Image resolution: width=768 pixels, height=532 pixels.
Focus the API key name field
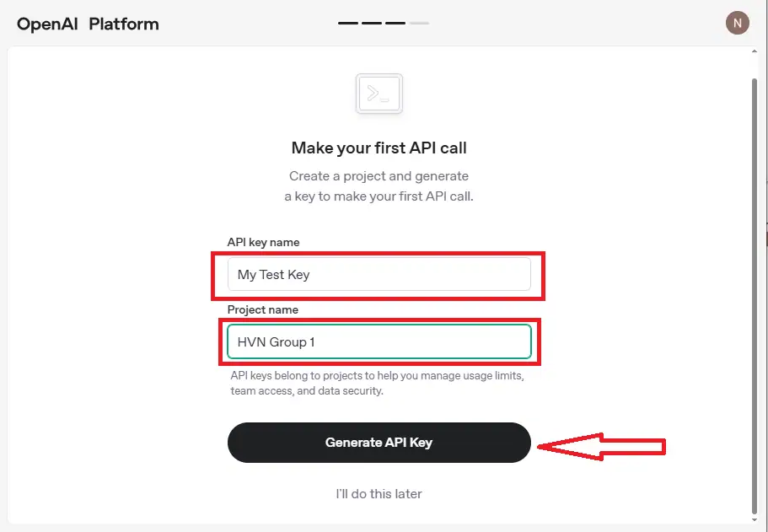(379, 274)
